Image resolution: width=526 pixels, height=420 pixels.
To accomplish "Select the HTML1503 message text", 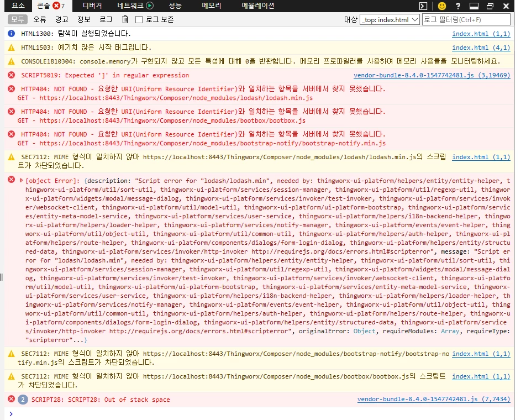I will (86, 48).
